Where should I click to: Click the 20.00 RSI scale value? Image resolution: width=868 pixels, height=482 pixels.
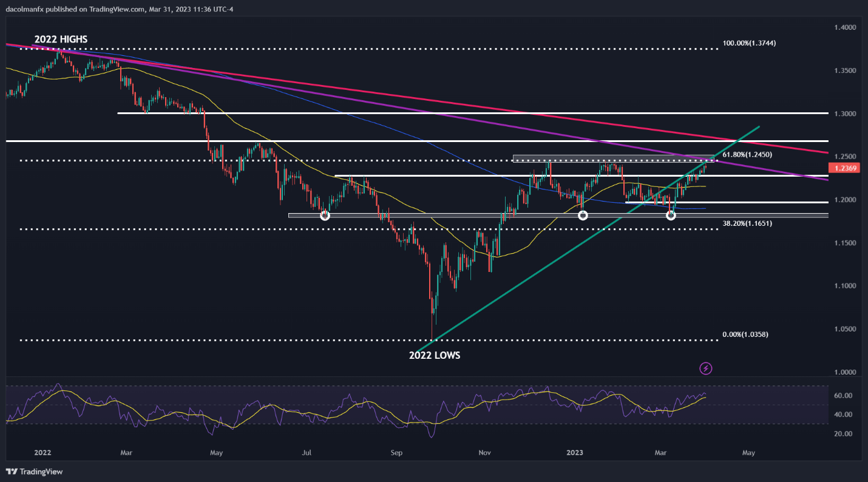click(844, 434)
